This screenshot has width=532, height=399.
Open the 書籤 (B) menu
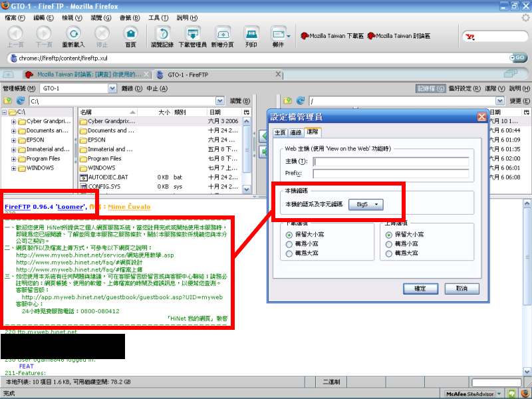pyautogui.click(x=130, y=18)
